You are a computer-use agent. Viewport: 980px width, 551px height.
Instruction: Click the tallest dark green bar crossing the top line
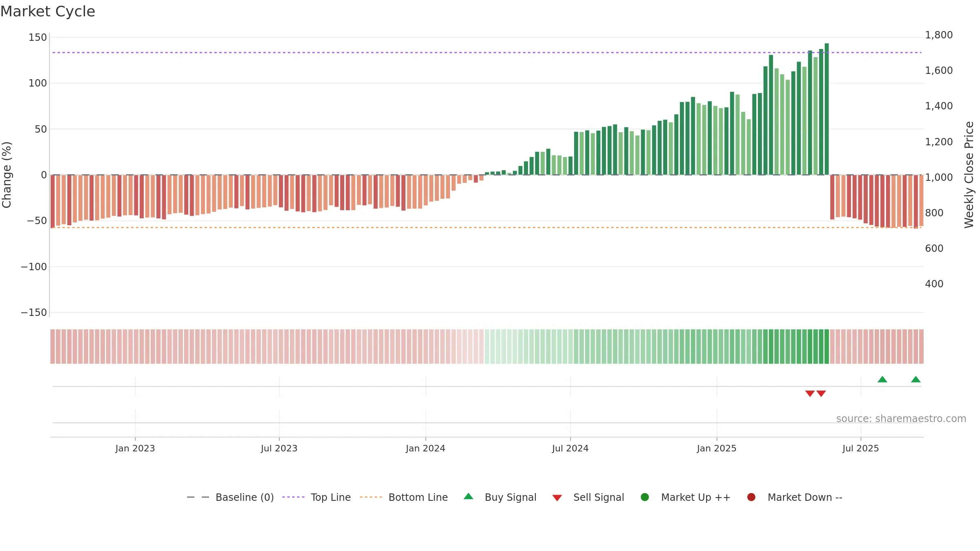click(x=826, y=109)
